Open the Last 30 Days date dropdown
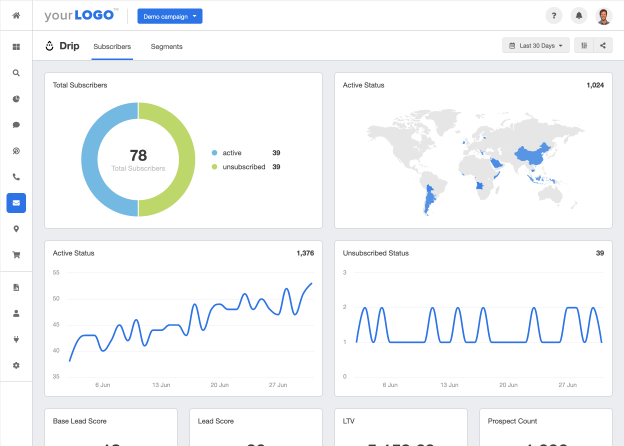The image size is (624, 446). [x=536, y=45]
